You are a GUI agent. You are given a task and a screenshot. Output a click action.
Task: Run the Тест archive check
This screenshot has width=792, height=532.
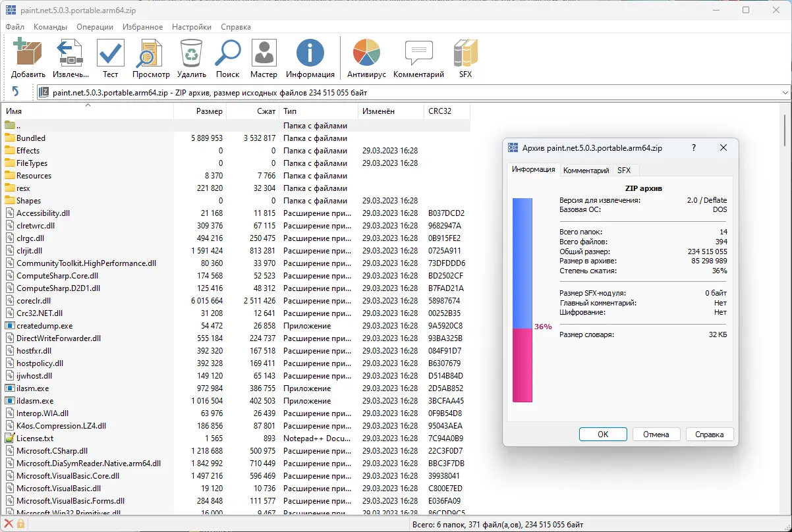[111, 53]
